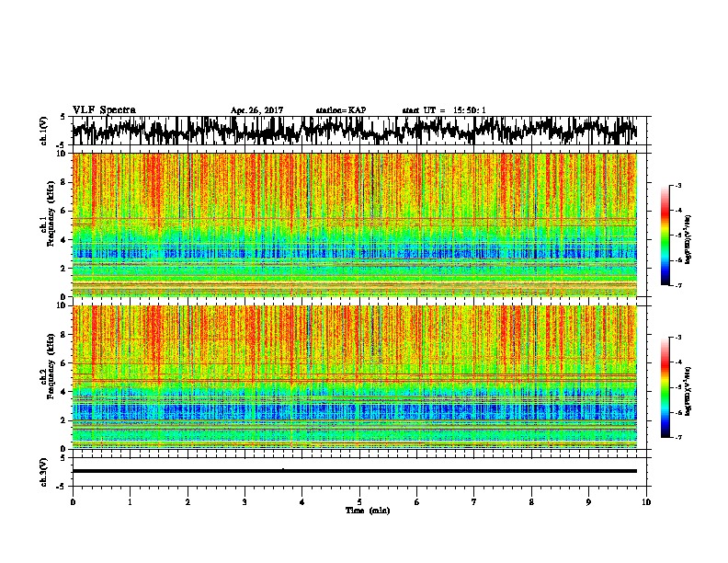Viewport: 728px width, 563px height.
Task: Click the "station=KAP" header label
Action: [x=341, y=110]
